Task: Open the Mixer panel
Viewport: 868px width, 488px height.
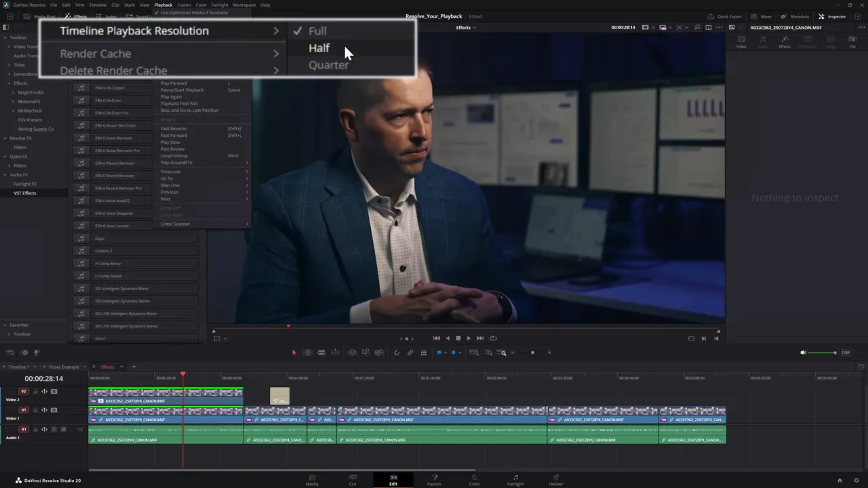Action: pos(762,16)
